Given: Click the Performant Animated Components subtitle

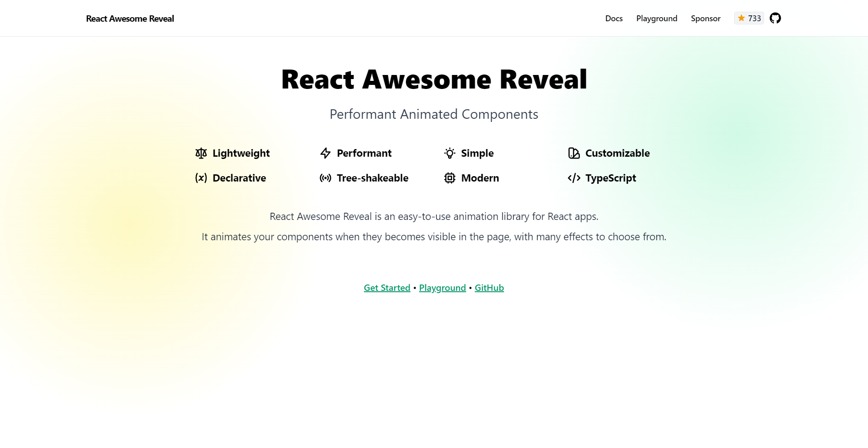Looking at the screenshot, I should coord(434,114).
